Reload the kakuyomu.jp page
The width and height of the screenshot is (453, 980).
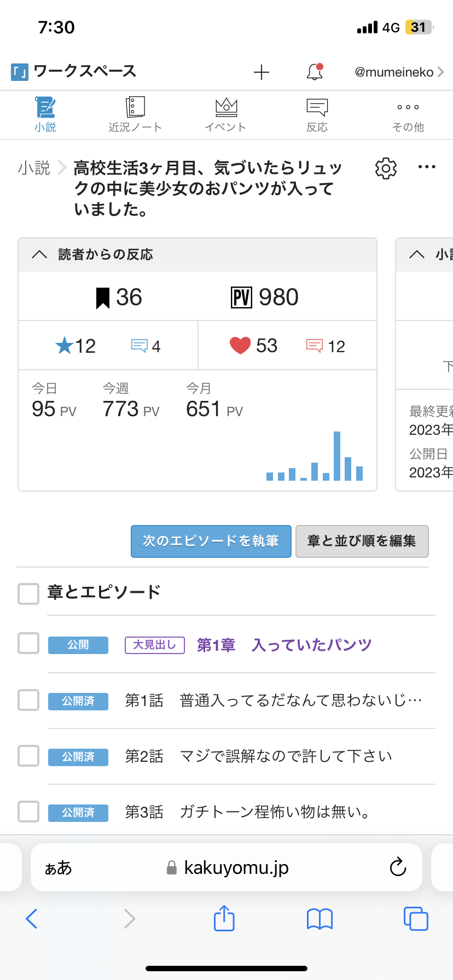tap(398, 867)
